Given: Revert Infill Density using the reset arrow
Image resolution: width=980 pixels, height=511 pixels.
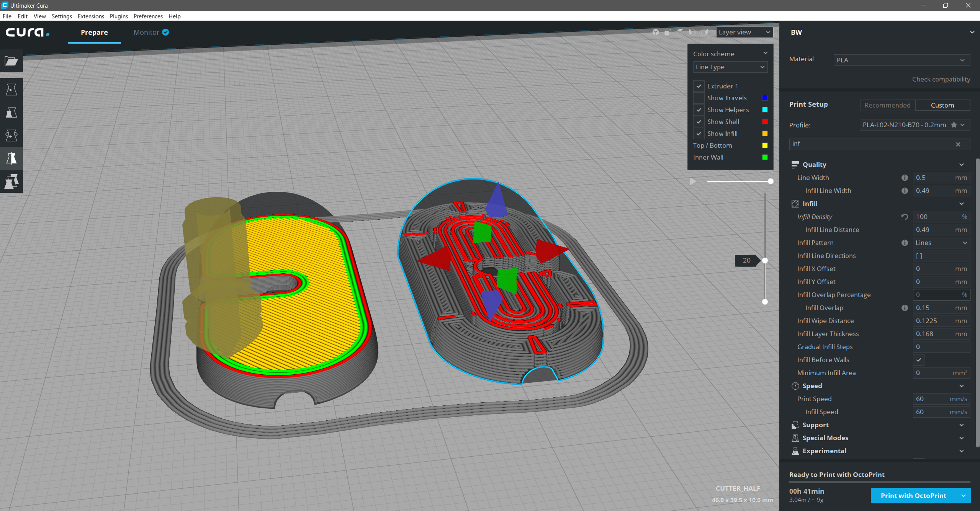Looking at the screenshot, I should click(x=905, y=217).
